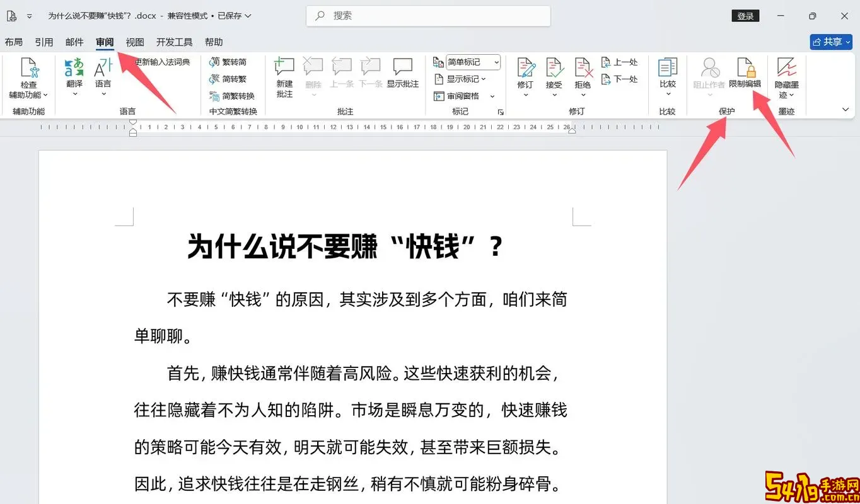Click the Sign in (登录) button

745,16
